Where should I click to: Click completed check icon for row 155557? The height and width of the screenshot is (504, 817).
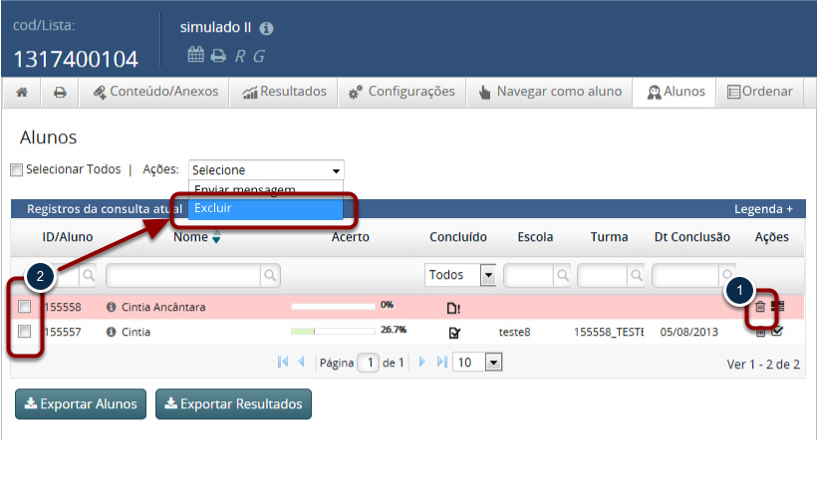(454, 333)
